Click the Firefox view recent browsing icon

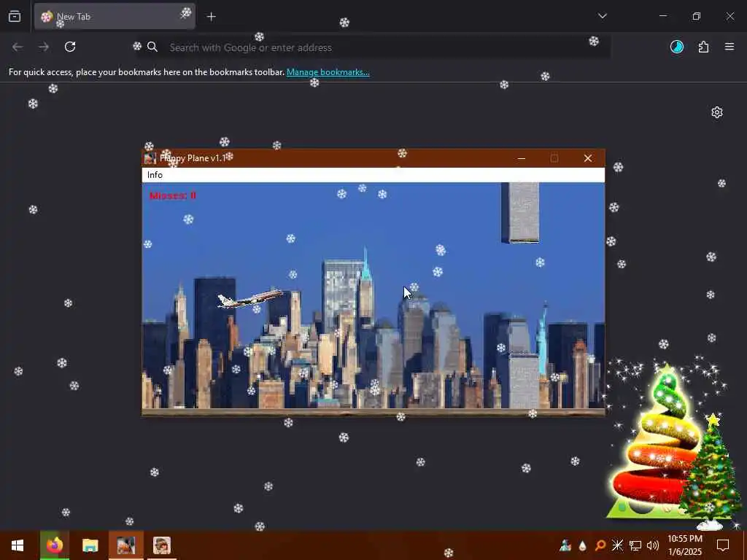(x=15, y=16)
